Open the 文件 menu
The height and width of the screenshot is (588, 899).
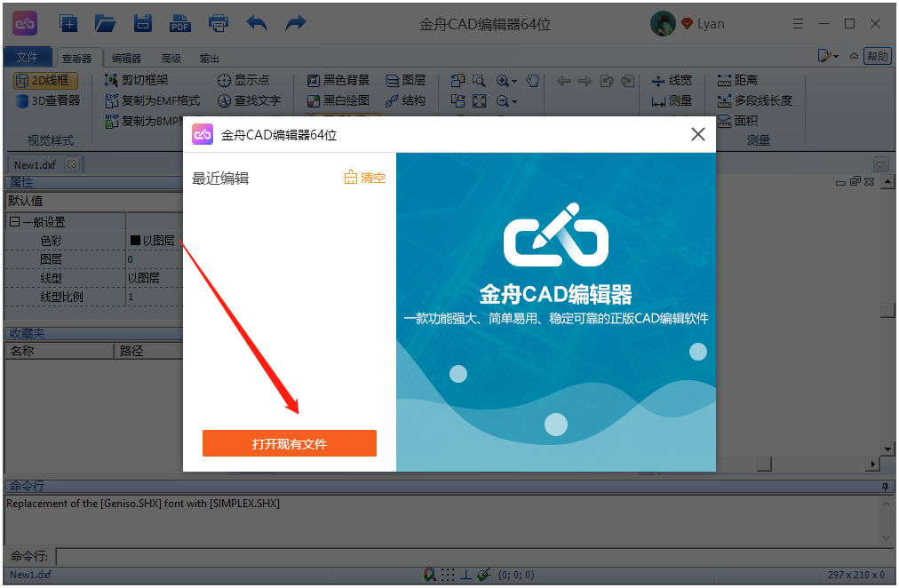pyautogui.click(x=28, y=57)
